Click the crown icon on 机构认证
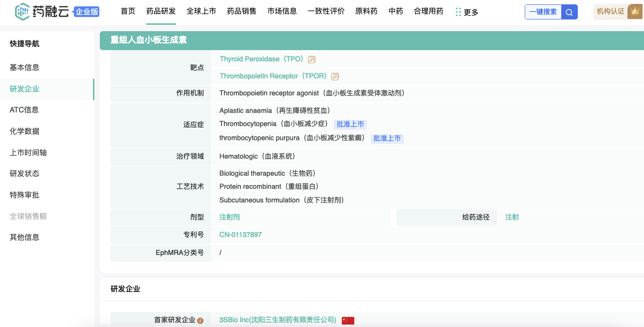The image size is (644, 327). click(x=634, y=12)
